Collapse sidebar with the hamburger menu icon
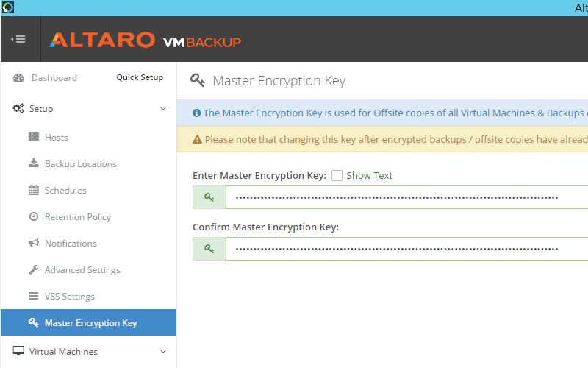Screen dimensions: 588x368 (19, 40)
